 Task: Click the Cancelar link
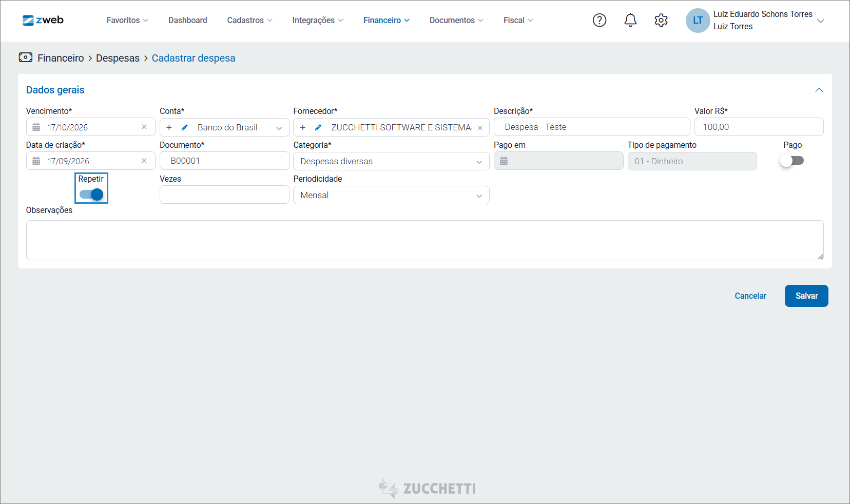pos(750,296)
